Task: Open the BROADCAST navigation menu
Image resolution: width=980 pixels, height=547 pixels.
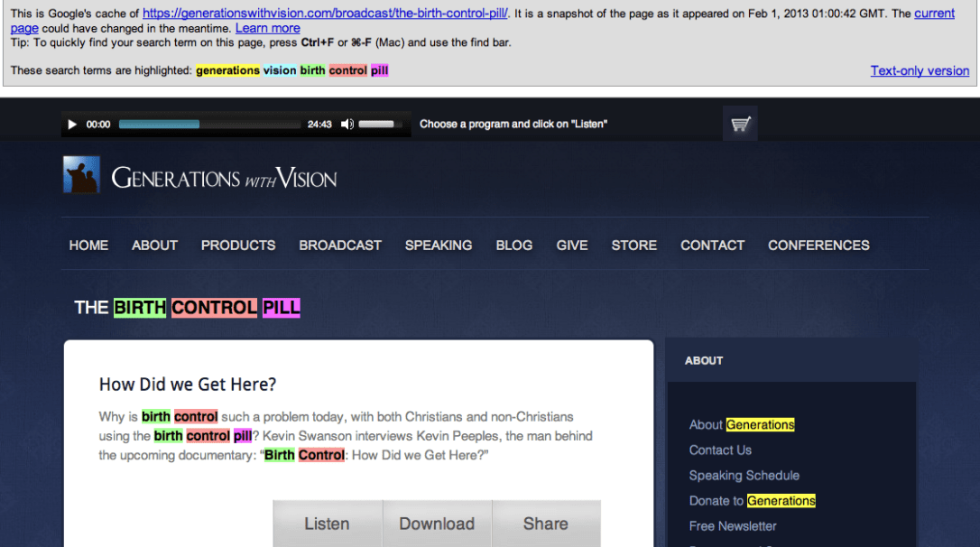Action: [x=340, y=245]
